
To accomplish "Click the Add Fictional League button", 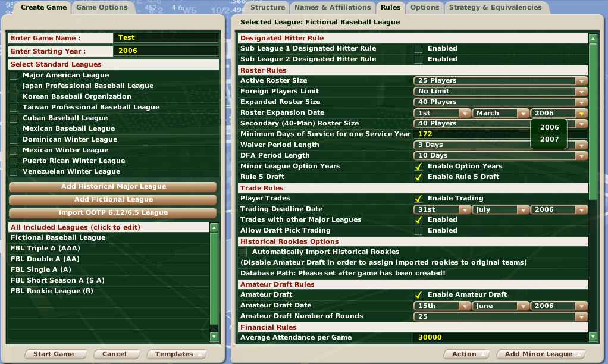I will pyautogui.click(x=113, y=200).
